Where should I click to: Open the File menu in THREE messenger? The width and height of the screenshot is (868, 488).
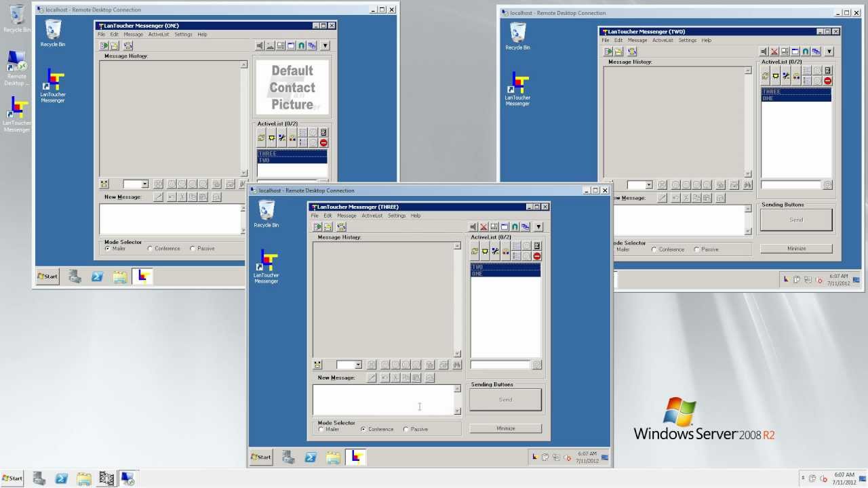[315, 216]
